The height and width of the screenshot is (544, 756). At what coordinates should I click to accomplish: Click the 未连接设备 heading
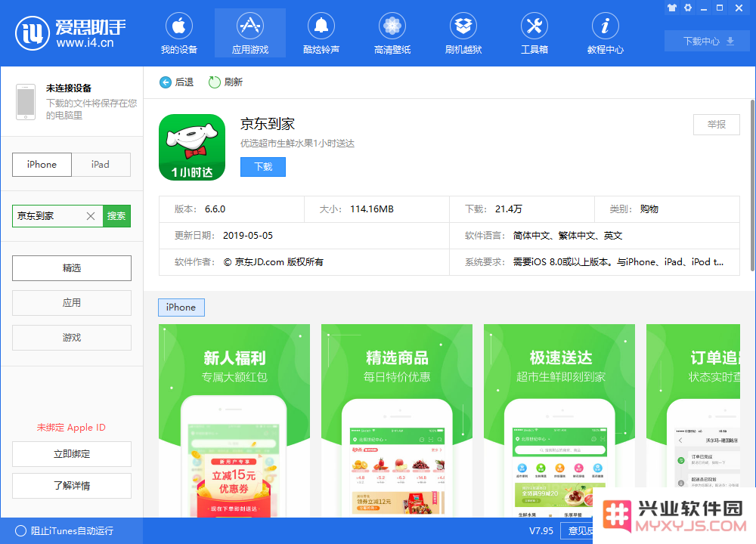coord(69,88)
